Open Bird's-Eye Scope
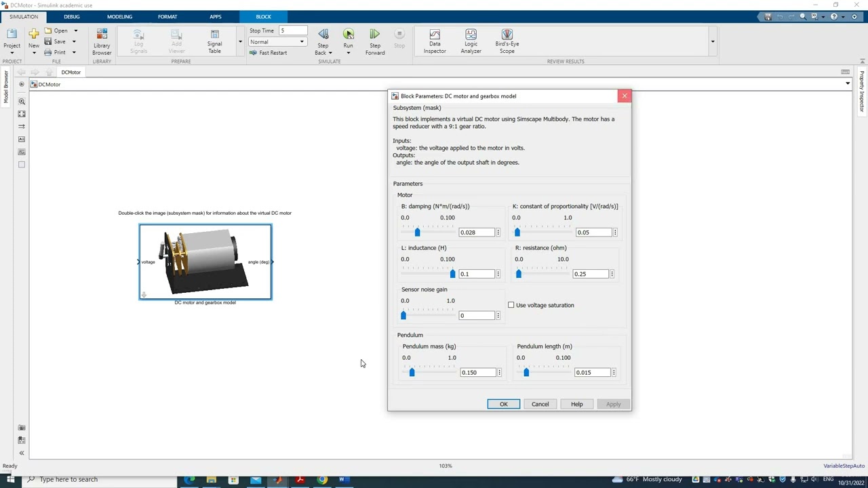868x488 pixels. pyautogui.click(x=507, y=41)
